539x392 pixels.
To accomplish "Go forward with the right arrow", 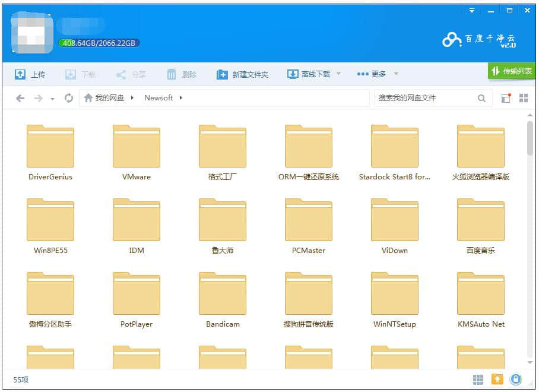I will coord(38,99).
